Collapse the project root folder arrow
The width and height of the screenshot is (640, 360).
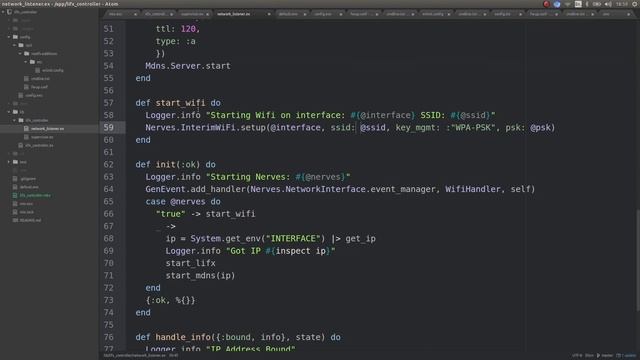[3, 12]
